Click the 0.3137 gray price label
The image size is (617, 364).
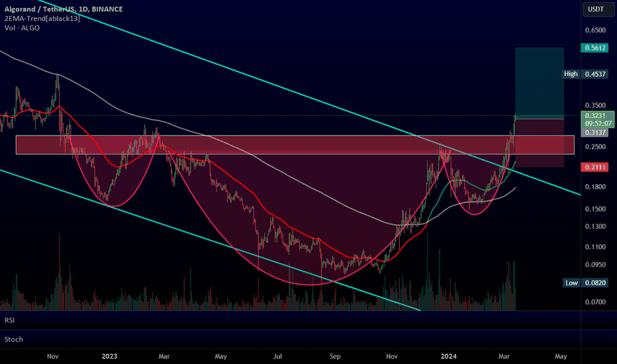(594, 132)
